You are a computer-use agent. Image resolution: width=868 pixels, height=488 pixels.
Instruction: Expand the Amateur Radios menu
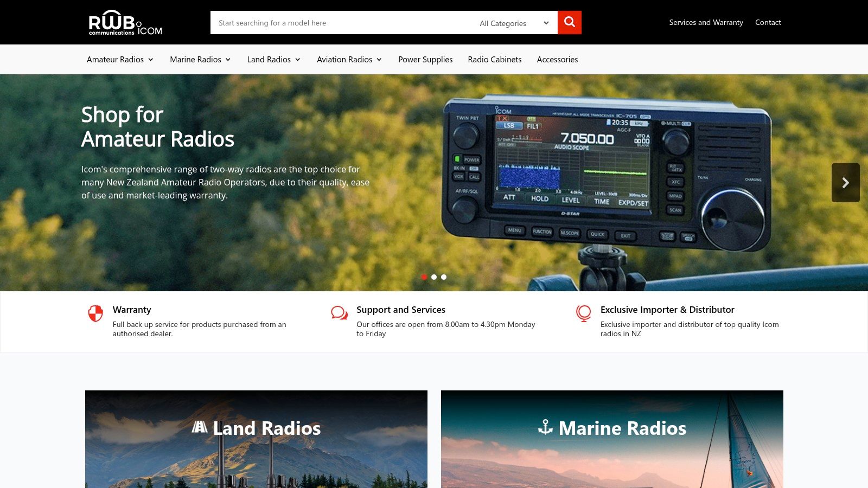(x=120, y=60)
